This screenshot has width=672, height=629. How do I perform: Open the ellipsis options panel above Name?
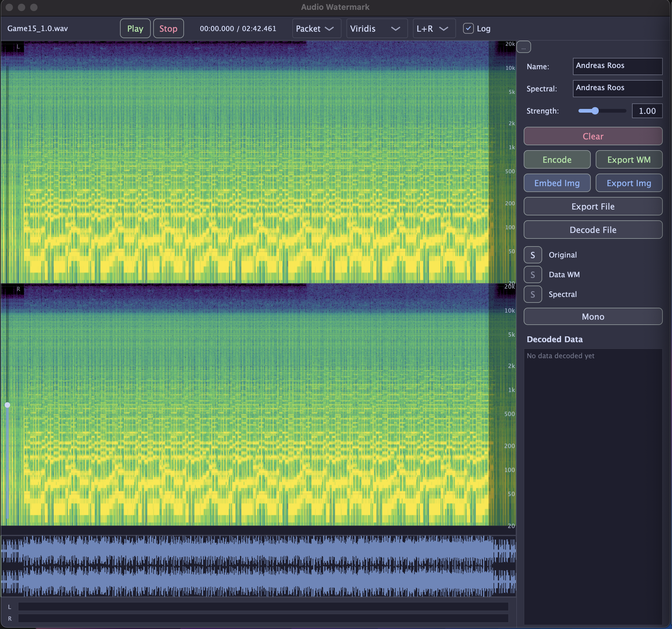click(x=524, y=47)
